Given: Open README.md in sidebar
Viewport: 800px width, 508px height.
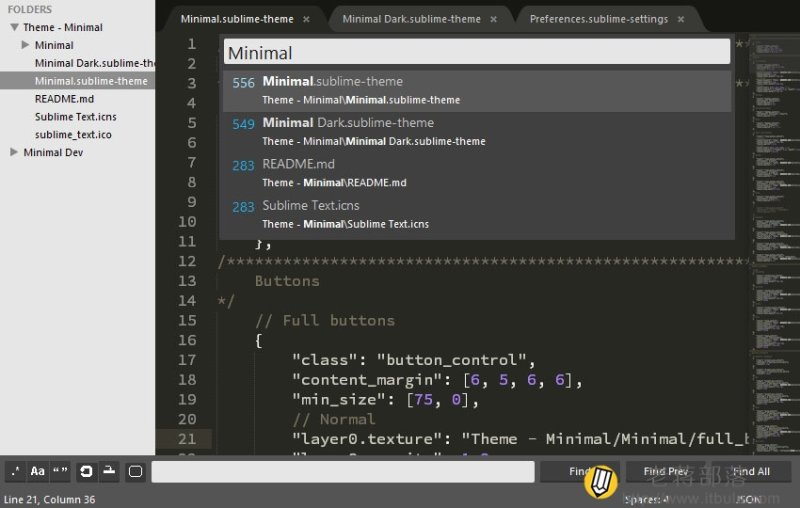Looking at the screenshot, I should pos(64,98).
